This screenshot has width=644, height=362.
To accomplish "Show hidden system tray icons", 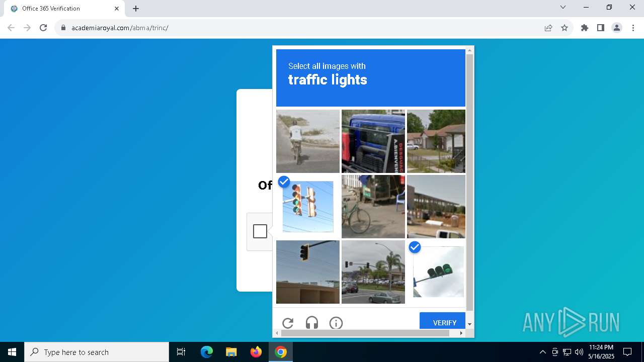I will pyautogui.click(x=542, y=352).
